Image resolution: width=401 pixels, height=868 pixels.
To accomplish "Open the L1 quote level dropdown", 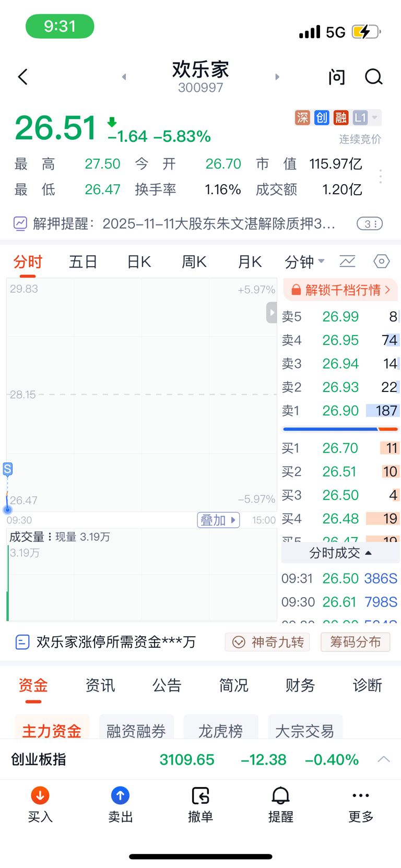I will [367, 117].
